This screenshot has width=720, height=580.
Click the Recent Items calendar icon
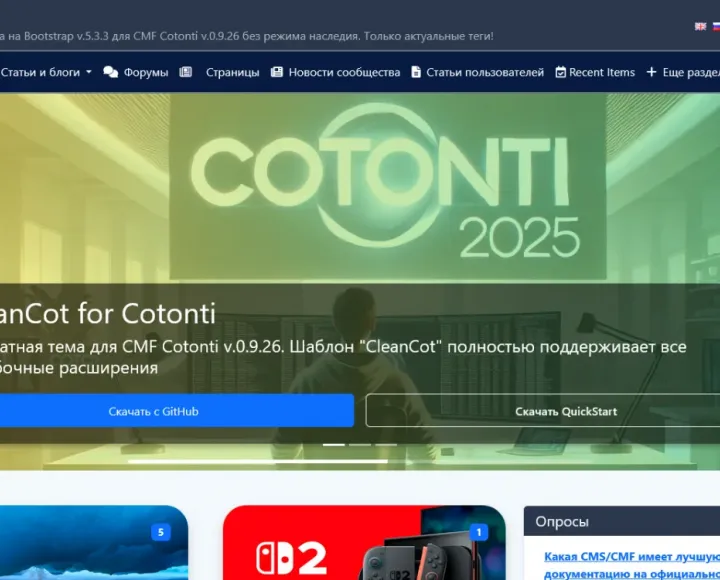click(x=560, y=72)
